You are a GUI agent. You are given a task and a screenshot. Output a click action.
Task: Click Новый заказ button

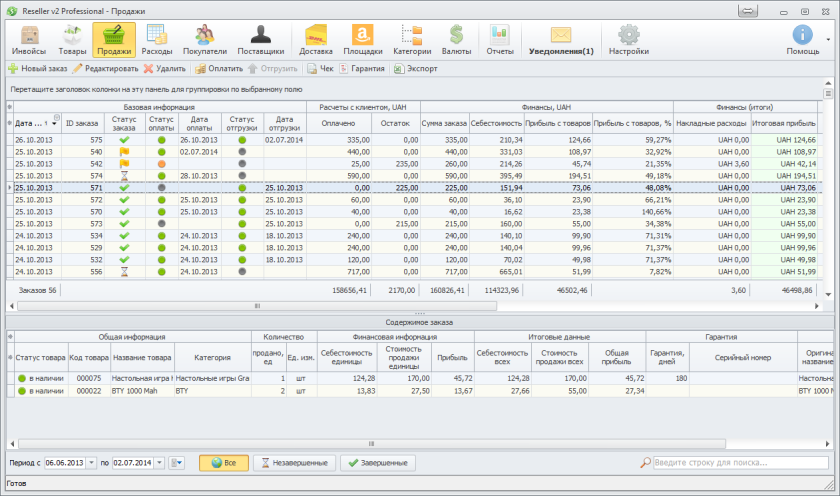38,69
